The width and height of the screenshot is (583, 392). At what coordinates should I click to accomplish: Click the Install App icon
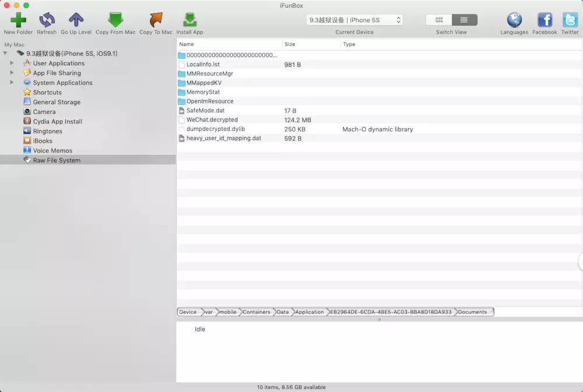tap(189, 19)
